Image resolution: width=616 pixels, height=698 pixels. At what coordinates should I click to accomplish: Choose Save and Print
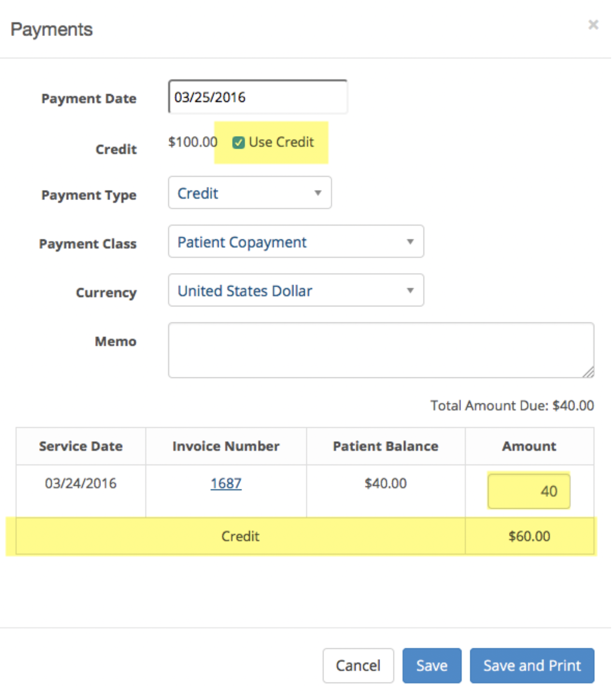[532, 666]
